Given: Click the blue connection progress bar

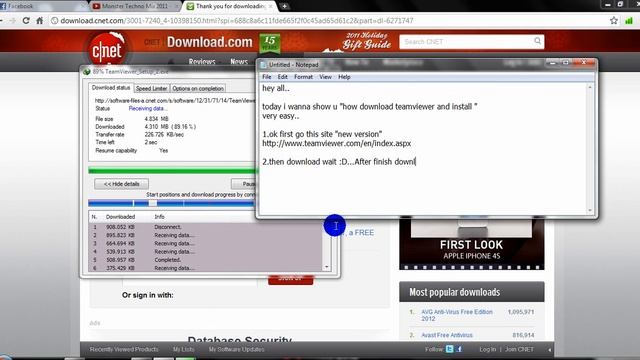Looking at the screenshot, I should pos(172,203).
